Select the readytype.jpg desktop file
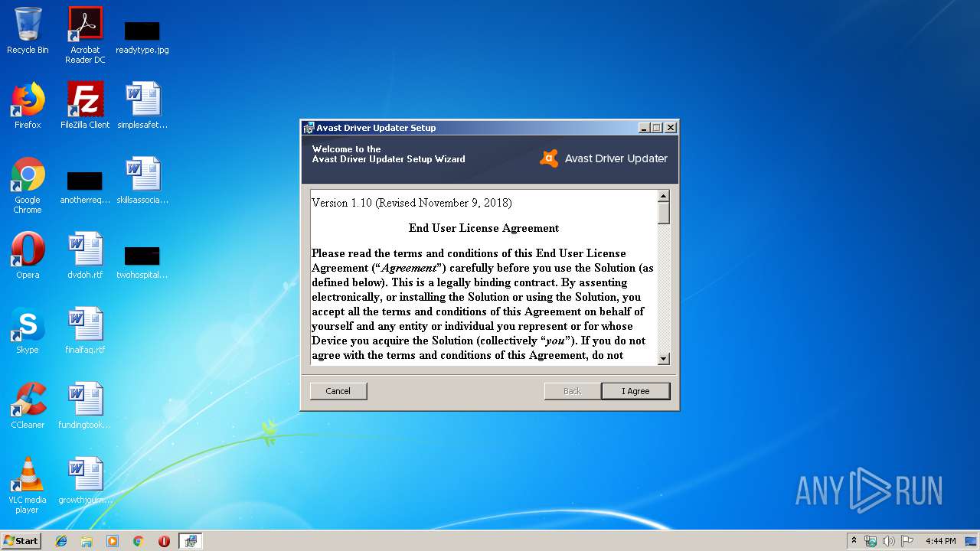980x551 pixels. coord(142,35)
